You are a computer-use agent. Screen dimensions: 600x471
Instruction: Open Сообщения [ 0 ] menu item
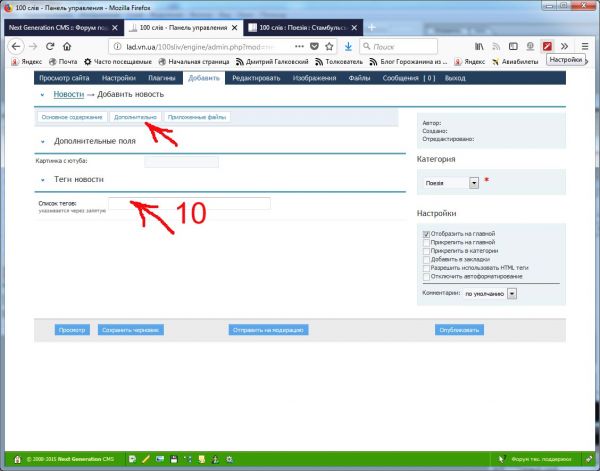click(x=409, y=78)
